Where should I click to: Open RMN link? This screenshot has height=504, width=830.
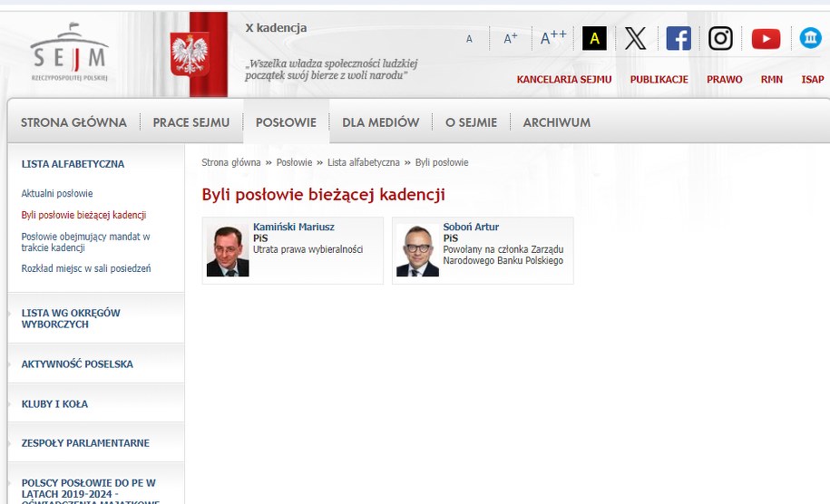tap(772, 80)
